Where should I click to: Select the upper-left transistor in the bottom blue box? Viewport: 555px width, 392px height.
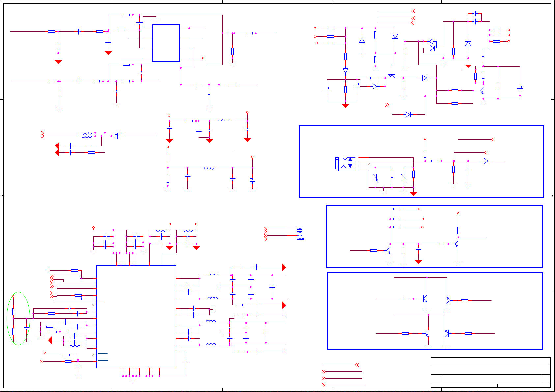tap(425, 299)
